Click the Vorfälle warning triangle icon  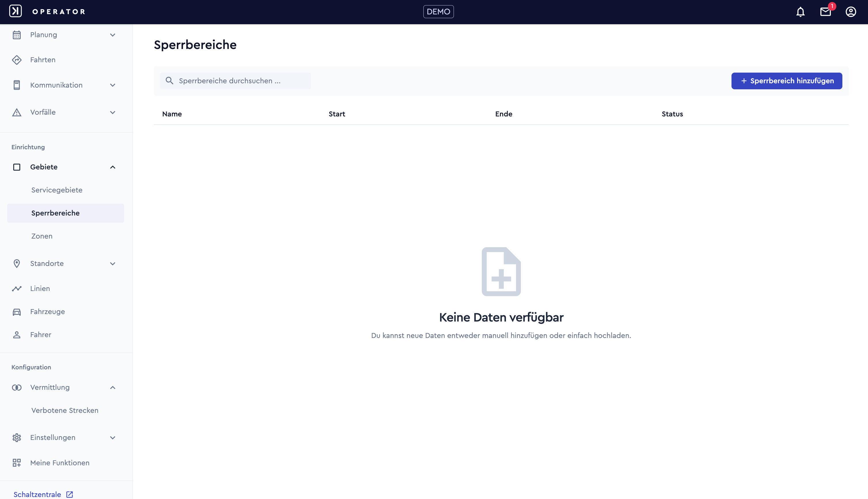(17, 112)
